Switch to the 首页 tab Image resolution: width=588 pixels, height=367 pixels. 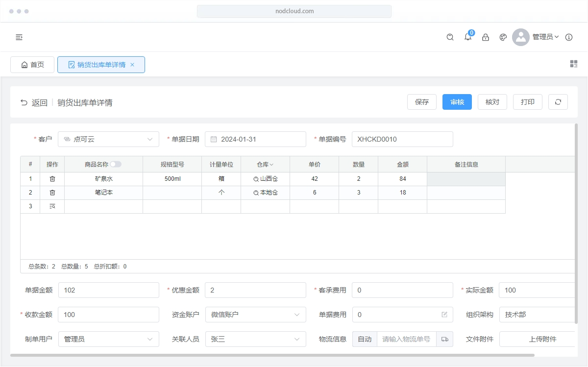32,65
